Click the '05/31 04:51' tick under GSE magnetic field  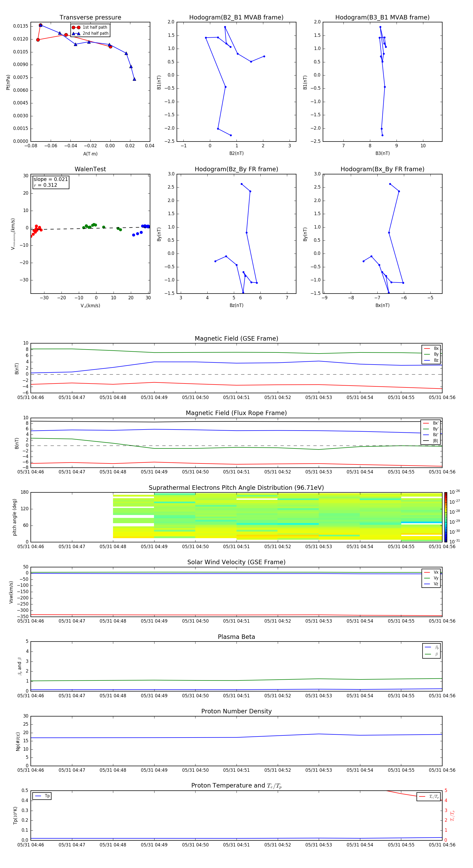click(x=236, y=398)
